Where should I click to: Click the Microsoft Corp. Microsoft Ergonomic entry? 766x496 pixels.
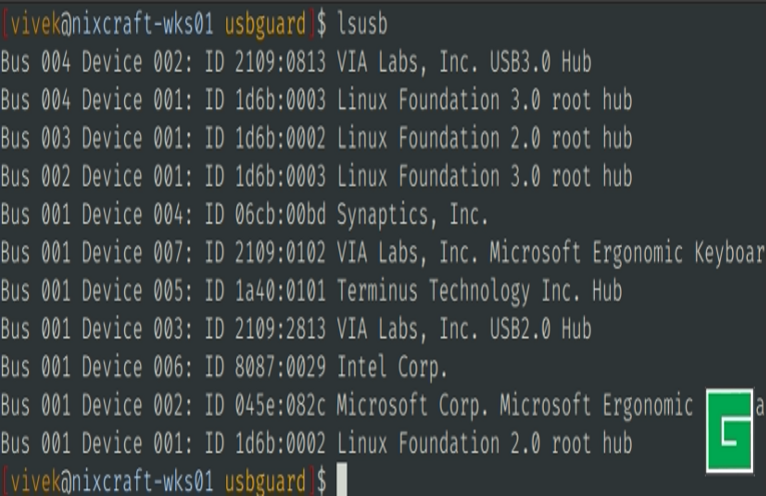click(x=514, y=405)
